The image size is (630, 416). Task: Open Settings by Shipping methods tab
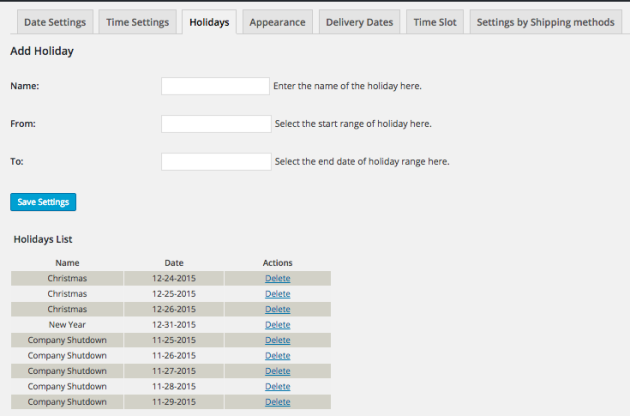point(546,22)
